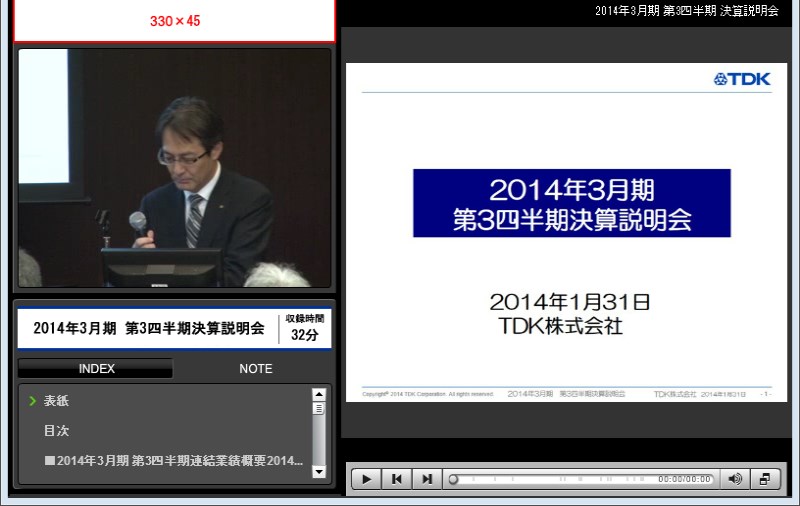The image size is (800, 506).
Task: Click the TDK logo on slide
Action: point(742,79)
